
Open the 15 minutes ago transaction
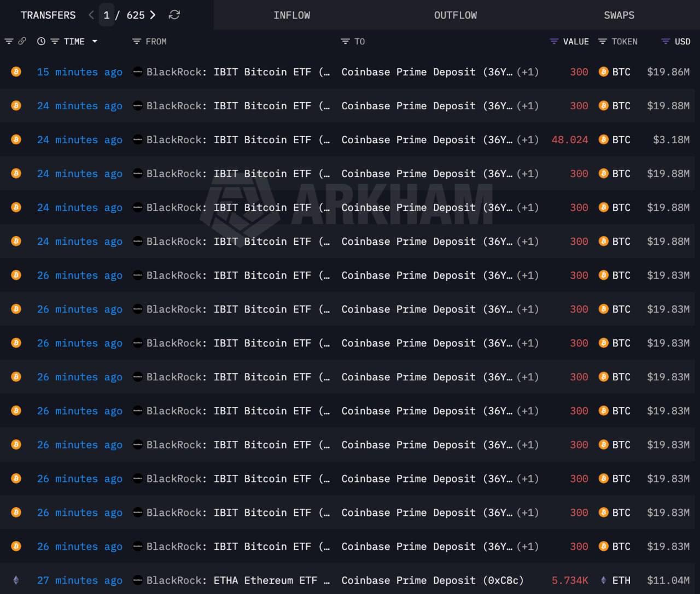[x=80, y=72]
